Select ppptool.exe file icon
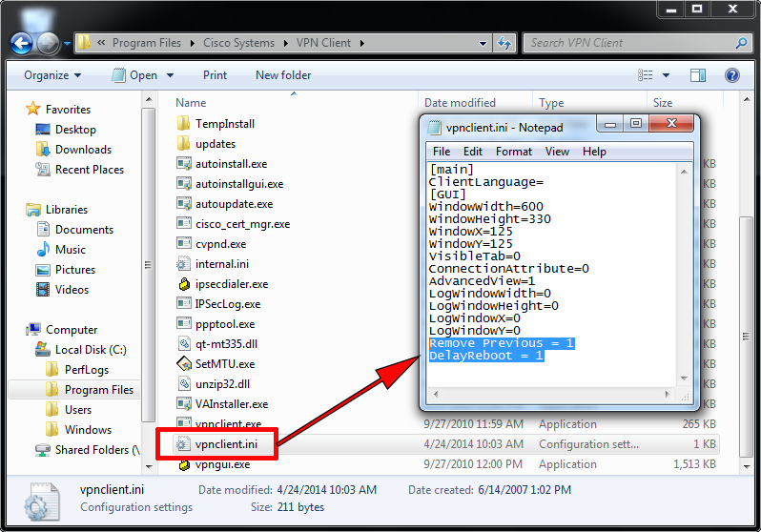The image size is (761, 532). [x=183, y=324]
